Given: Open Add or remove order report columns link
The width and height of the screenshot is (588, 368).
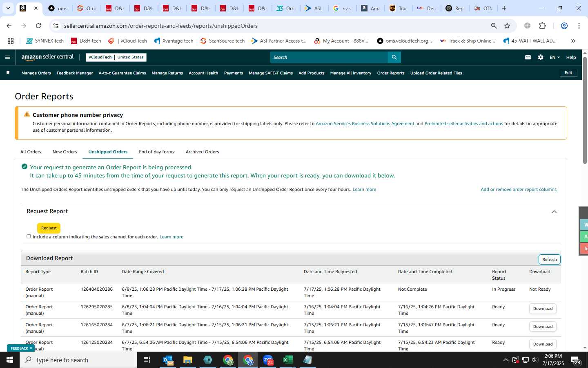Looking at the screenshot, I should click(x=519, y=189).
